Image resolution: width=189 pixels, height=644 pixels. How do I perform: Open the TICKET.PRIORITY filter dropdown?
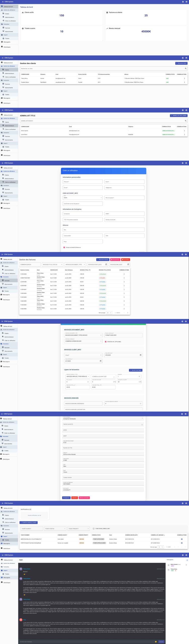79,529
